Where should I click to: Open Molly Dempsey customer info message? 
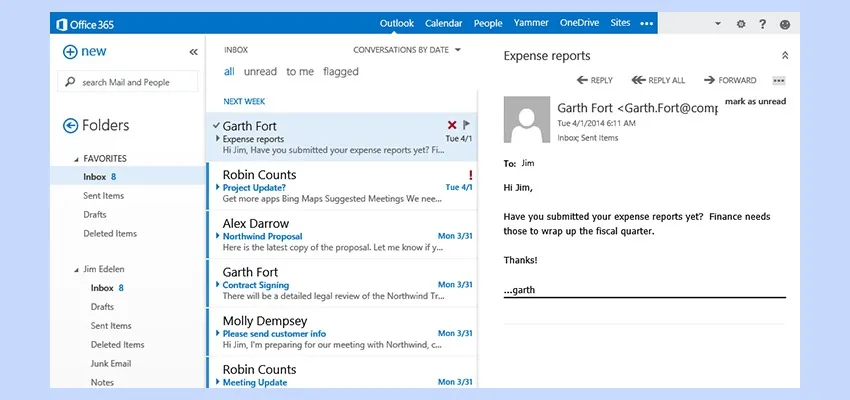point(342,332)
